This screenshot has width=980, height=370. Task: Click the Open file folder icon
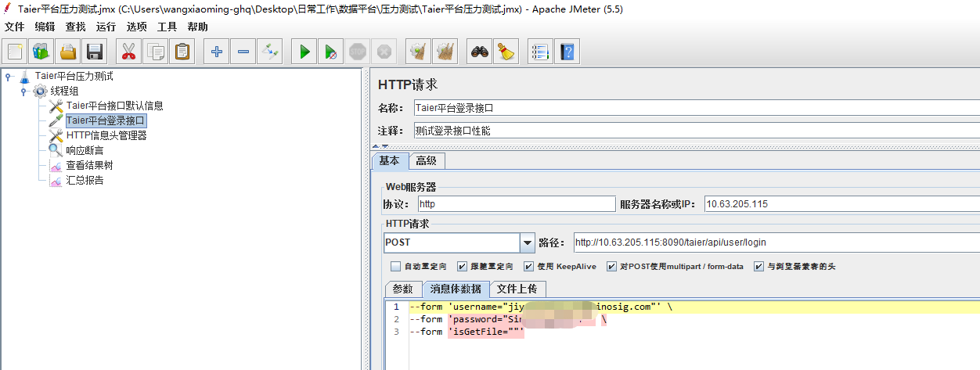point(68,52)
